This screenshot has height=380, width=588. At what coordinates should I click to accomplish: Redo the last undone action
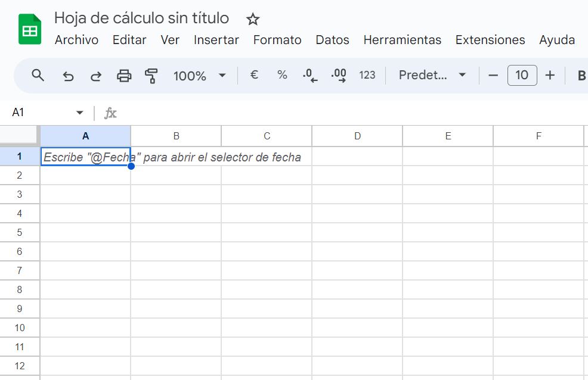tap(96, 76)
